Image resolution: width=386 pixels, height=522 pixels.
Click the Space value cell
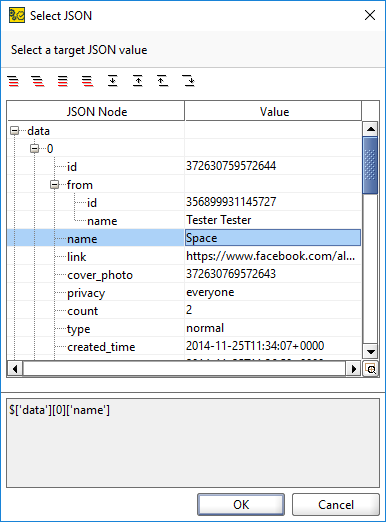(273, 238)
